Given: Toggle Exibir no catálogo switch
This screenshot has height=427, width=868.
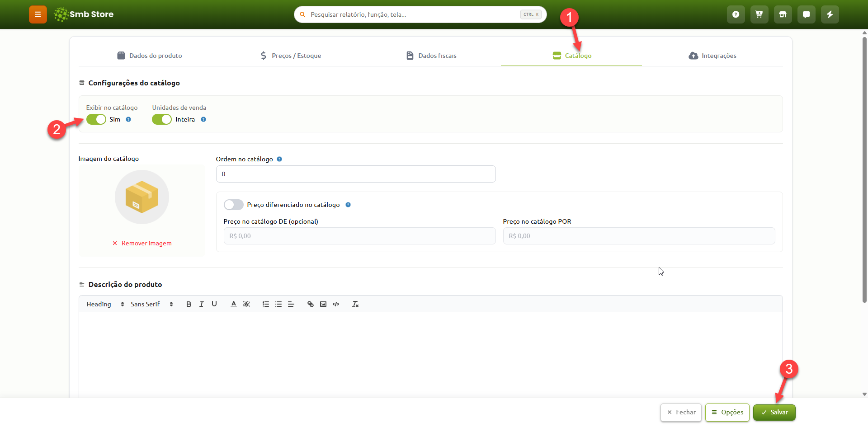Looking at the screenshot, I should pos(96,119).
